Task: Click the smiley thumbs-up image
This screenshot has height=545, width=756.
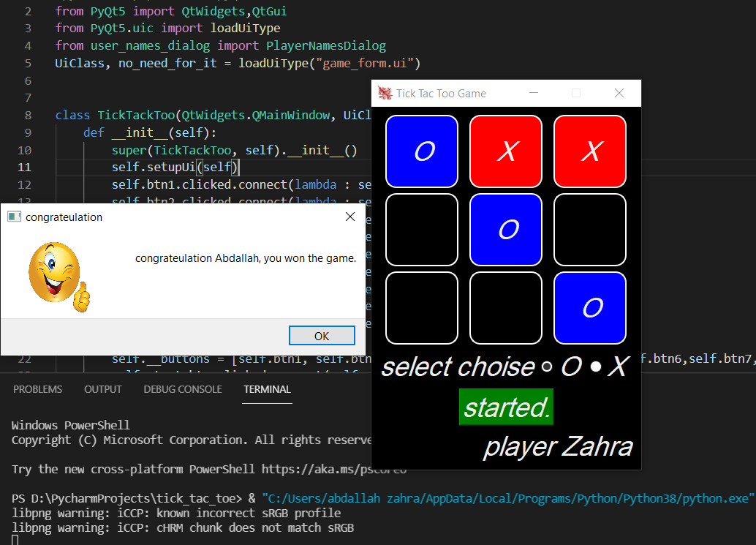Action: tap(53, 271)
